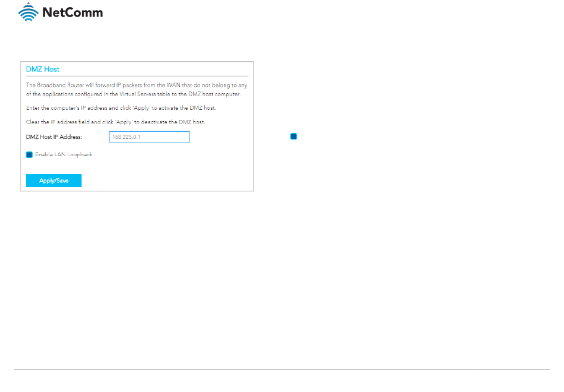Click the 'DMZ Host IP Address:' label
The width and height of the screenshot is (564, 392).
coord(54,137)
